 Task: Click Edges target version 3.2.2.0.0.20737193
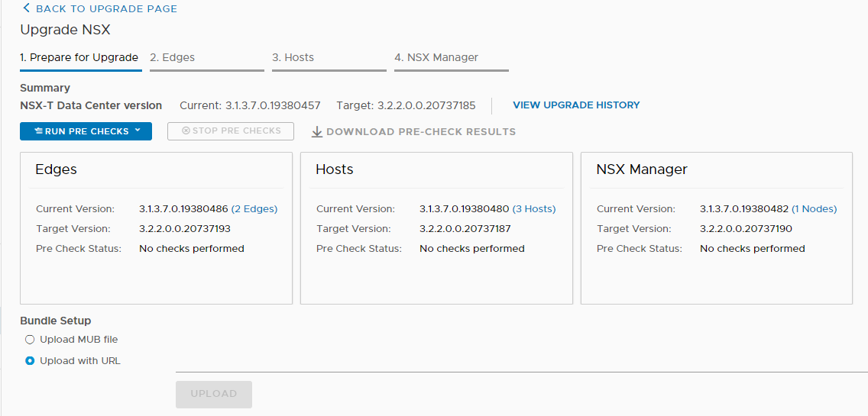click(x=185, y=229)
